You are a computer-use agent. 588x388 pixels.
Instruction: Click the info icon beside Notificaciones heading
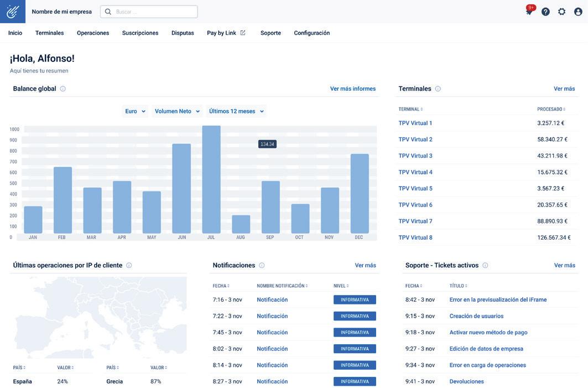pyautogui.click(x=262, y=265)
